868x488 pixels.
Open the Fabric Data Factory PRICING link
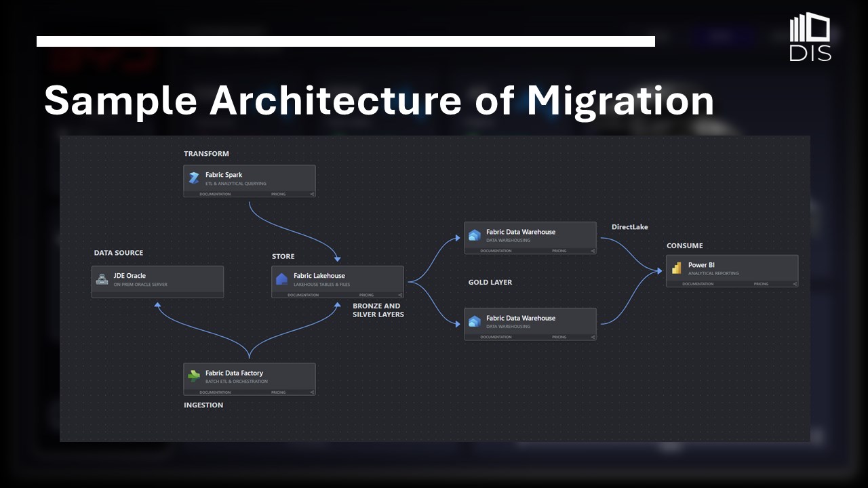[279, 392]
